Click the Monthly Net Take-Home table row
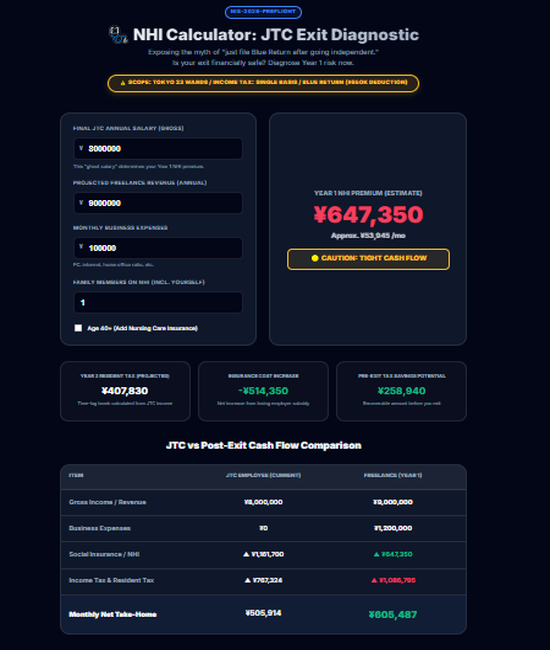This screenshot has width=550, height=650. pyautogui.click(x=263, y=614)
